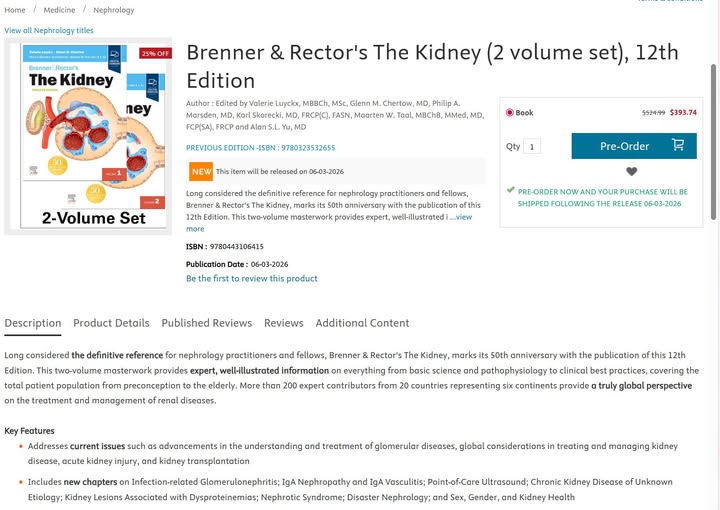The width and height of the screenshot is (720, 510).
Task: Select the Book format radio button
Action: point(510,113)
